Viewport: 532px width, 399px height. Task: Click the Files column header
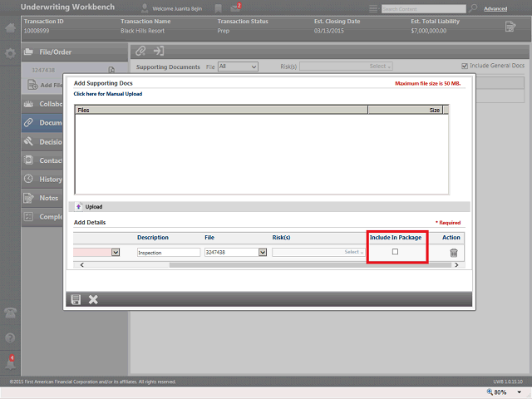[222, 110]
